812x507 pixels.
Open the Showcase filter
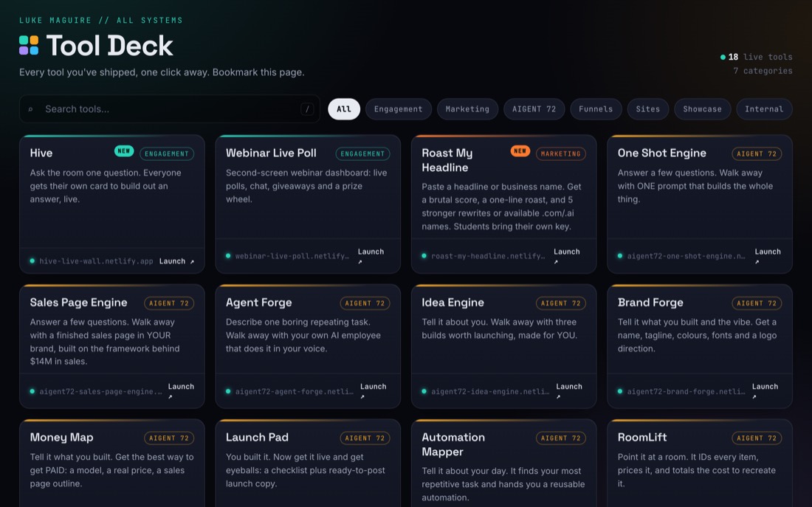(x=702, y=109)
